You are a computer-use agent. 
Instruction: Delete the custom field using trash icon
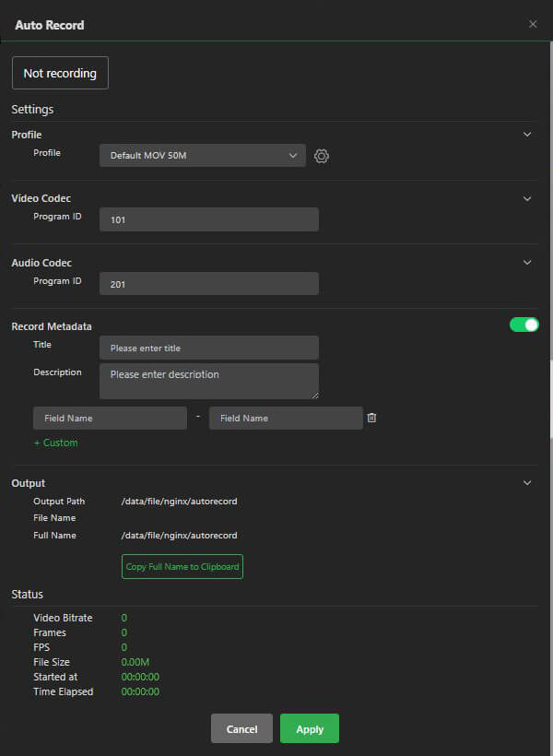point(371,418)
